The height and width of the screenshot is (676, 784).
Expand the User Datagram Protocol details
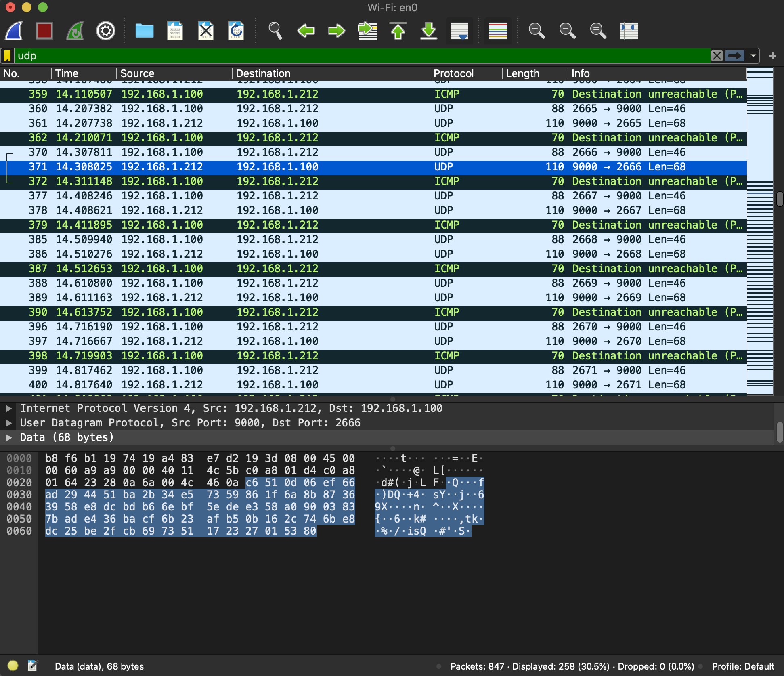tap(8, 423)
